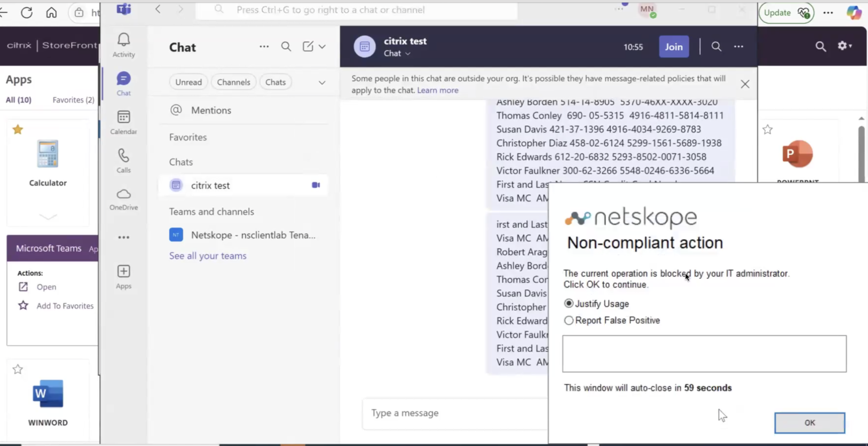Select the Calendar icon in Teams sidebar

click(123, 118)
